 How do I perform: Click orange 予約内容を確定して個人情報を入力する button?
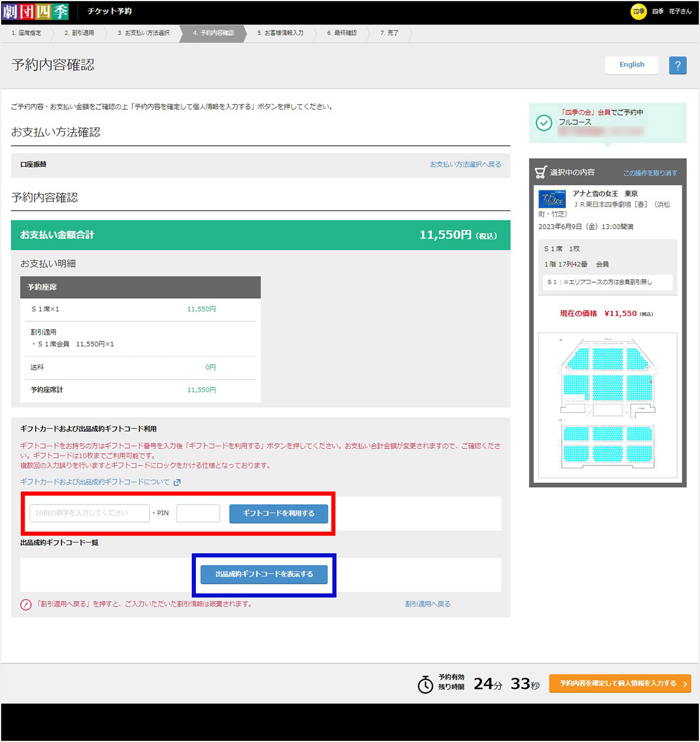620,684
